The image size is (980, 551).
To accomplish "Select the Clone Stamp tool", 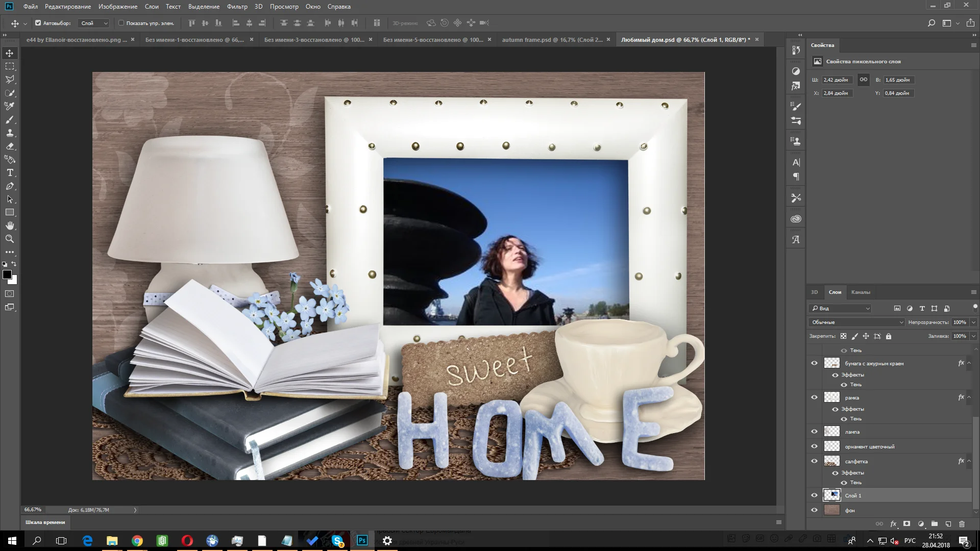I will 10,133.
